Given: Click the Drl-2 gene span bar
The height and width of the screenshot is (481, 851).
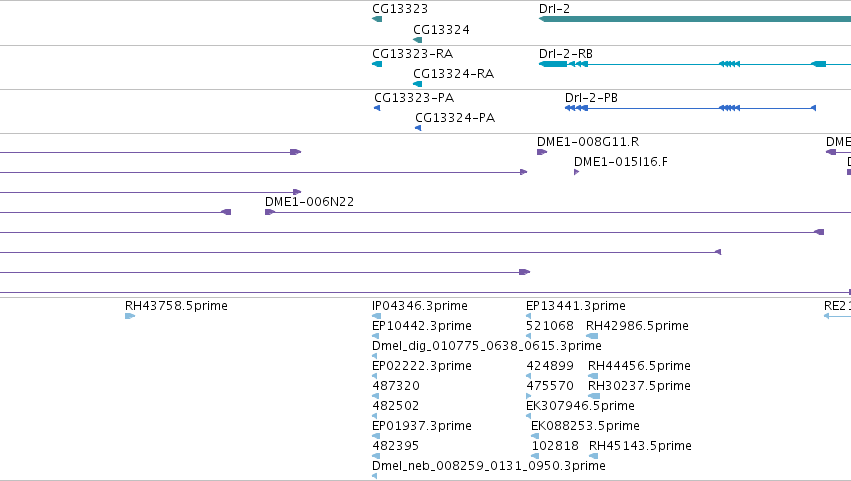Looking at the screenshot, I should (x=695, y=19).
